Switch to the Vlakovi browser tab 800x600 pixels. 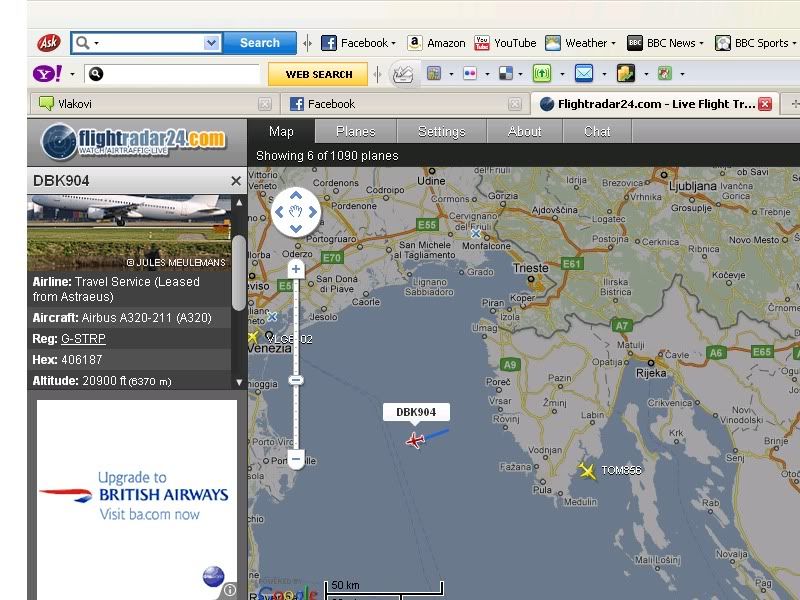pyautogui.click(x=153, y=104)
